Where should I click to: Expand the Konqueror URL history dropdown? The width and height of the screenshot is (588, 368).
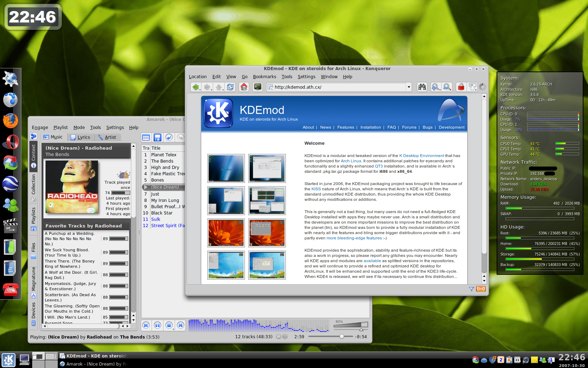[x=408, y=87]
